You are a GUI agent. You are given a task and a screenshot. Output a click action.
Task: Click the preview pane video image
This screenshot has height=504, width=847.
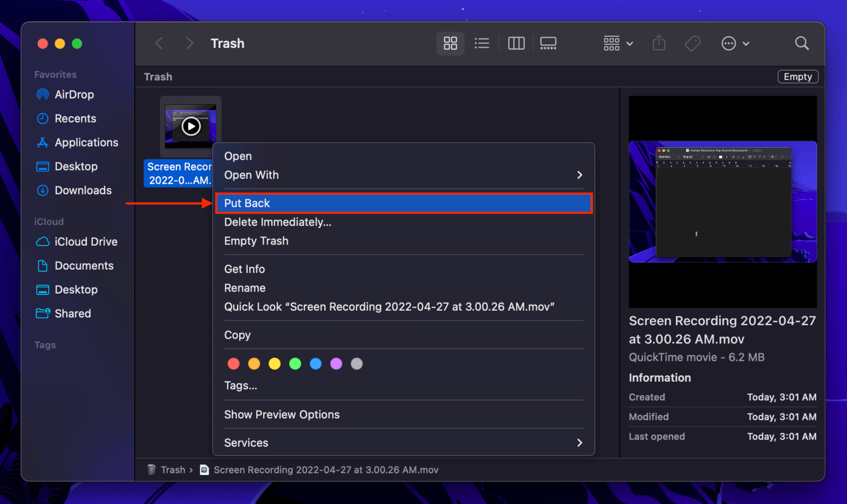(723, 202)
